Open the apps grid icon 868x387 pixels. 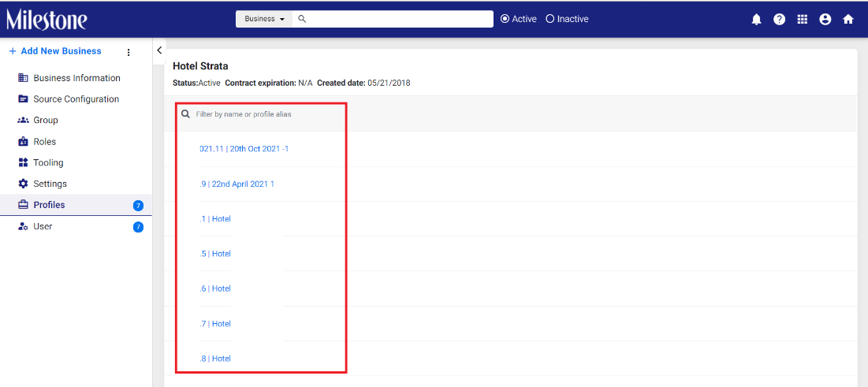[802, 20]
